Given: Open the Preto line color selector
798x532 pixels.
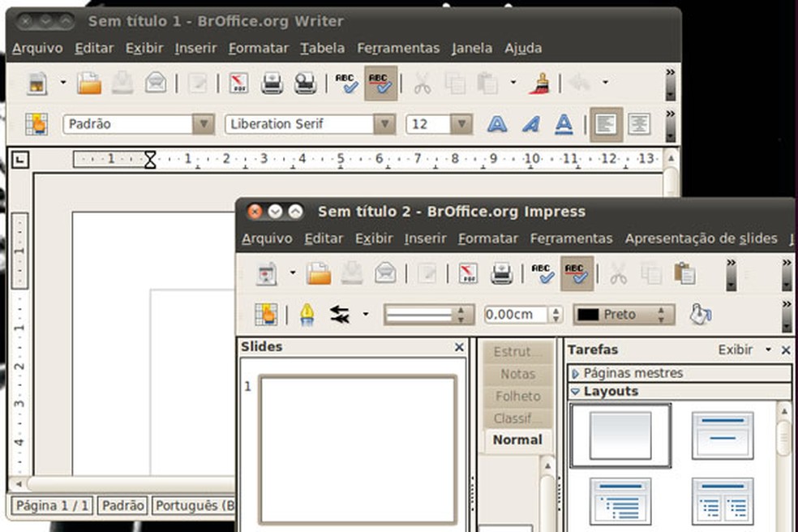Looking at the screenshot, I should tap(623, 315).
